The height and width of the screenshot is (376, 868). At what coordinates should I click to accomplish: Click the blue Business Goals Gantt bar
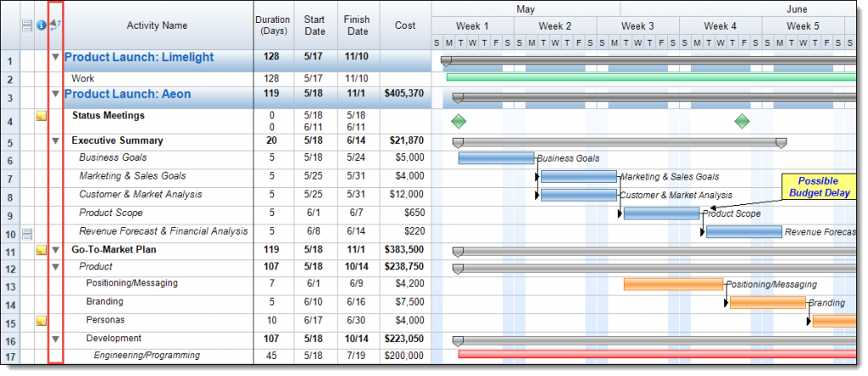point(496,158)
